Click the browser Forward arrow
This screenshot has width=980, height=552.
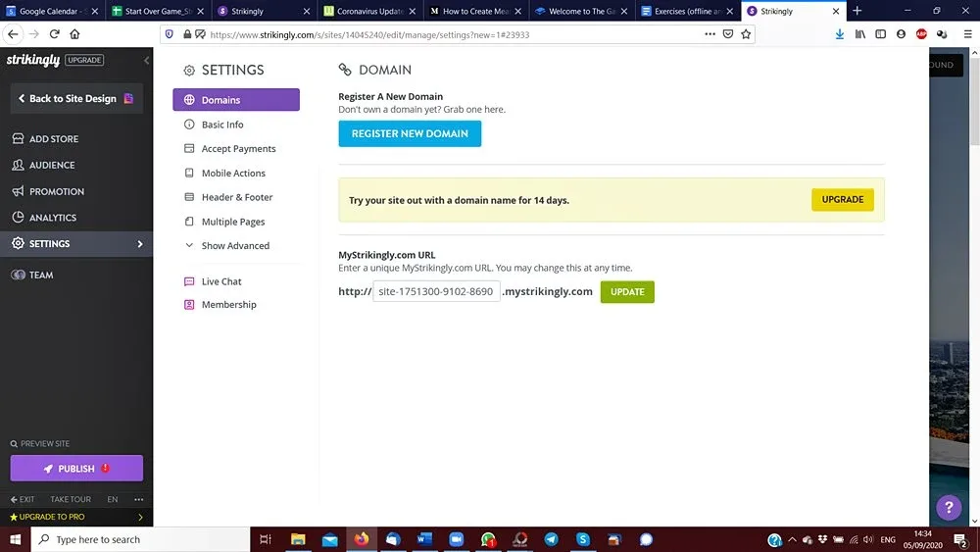tap(33, 34)
